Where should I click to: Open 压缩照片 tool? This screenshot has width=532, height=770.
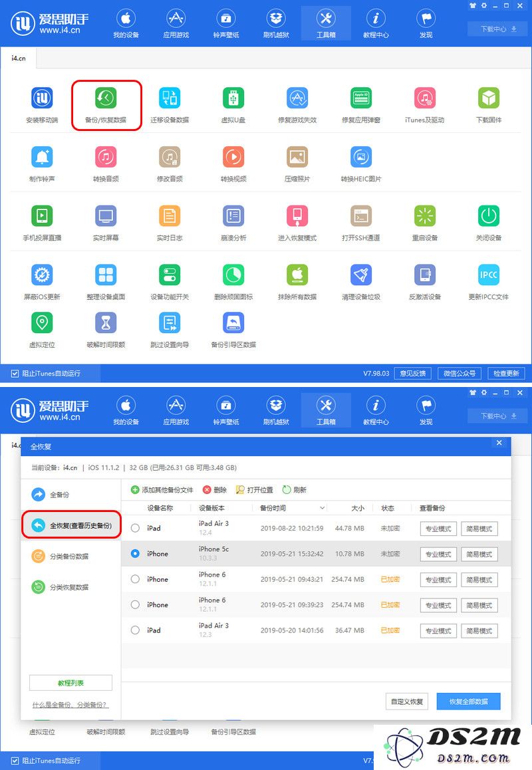(297, 157)
